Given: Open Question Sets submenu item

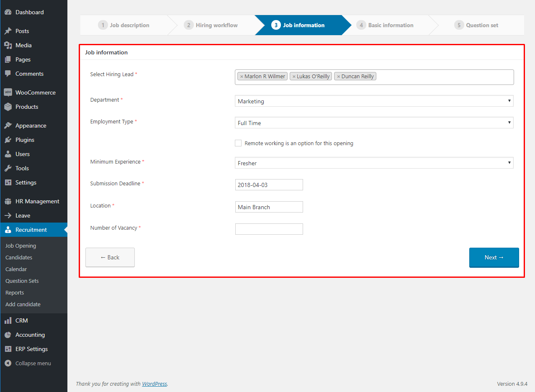Looking at the screenshot, I should coord(22,281).
